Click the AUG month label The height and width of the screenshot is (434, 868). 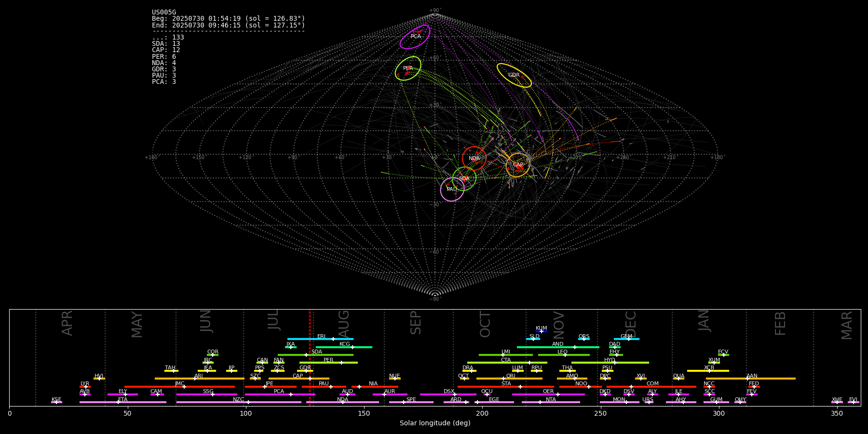343,323
